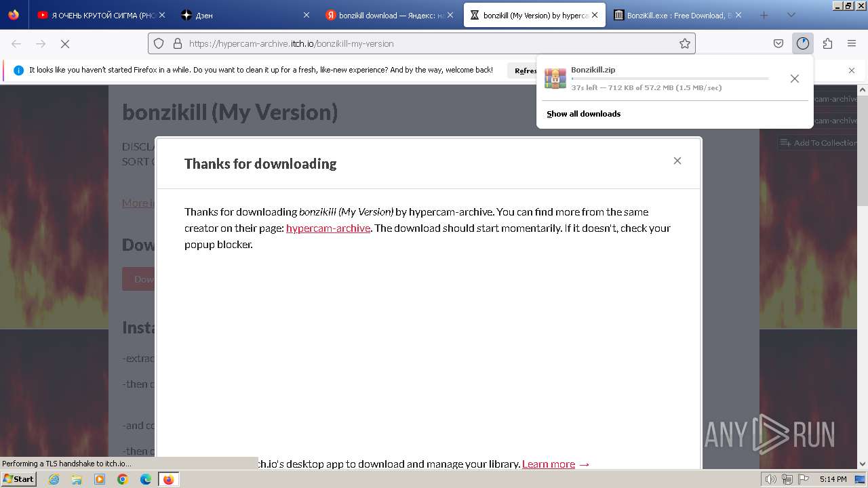This screenshot has width=868, height=488.
Task: Close the bonzikill (My Version) tab
Action: tap(595, 15)
